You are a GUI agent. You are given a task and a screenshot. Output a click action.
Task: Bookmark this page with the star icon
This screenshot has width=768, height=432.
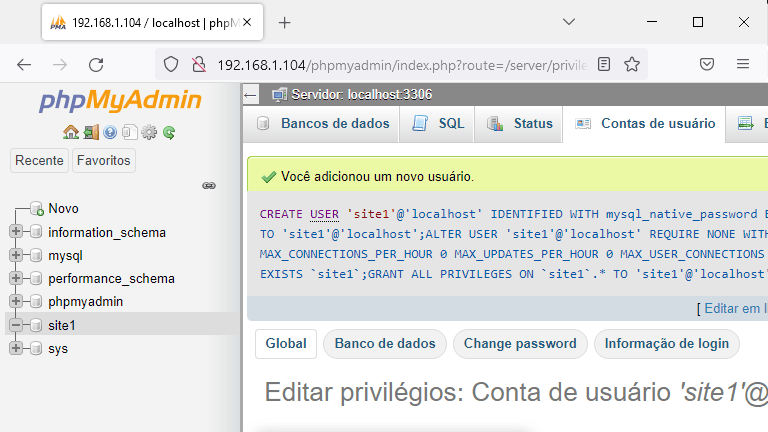(632, 64)
